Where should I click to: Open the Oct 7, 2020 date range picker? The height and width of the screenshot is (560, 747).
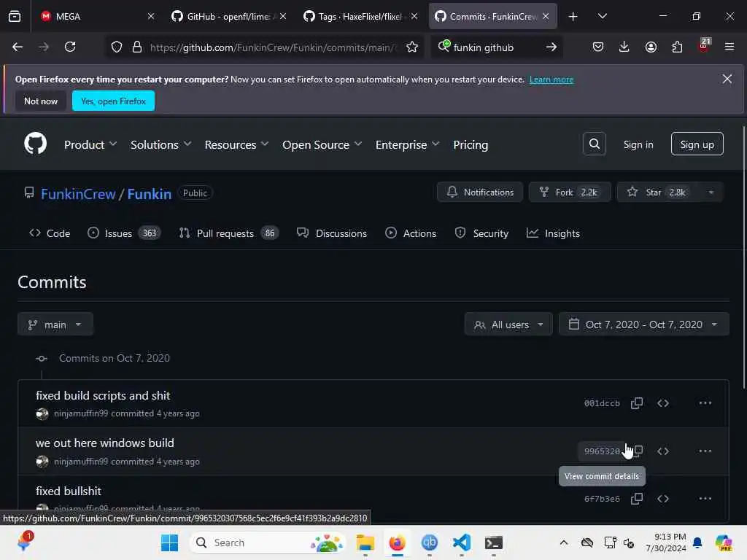coord(643,324)
